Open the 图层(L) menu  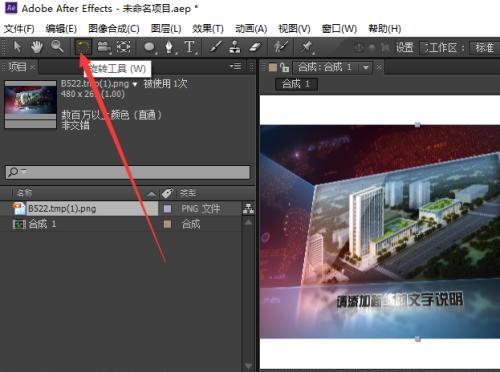(x=166, y=29)
